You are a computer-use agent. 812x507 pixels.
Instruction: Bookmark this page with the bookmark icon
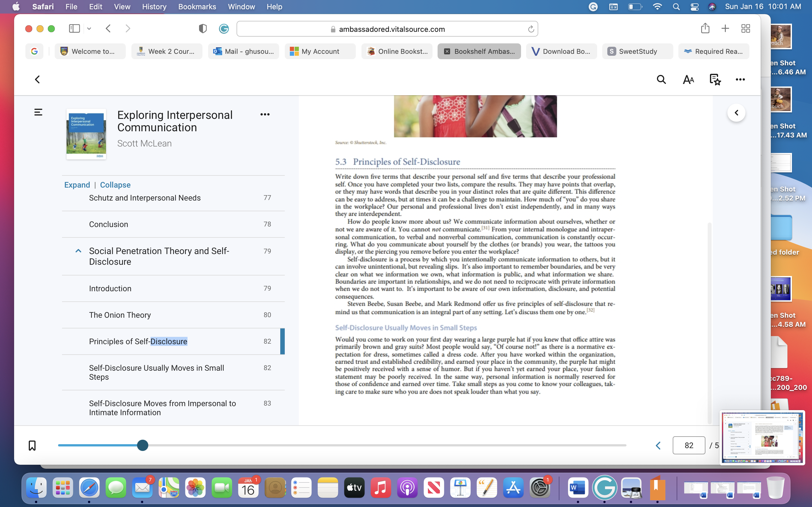32,445
